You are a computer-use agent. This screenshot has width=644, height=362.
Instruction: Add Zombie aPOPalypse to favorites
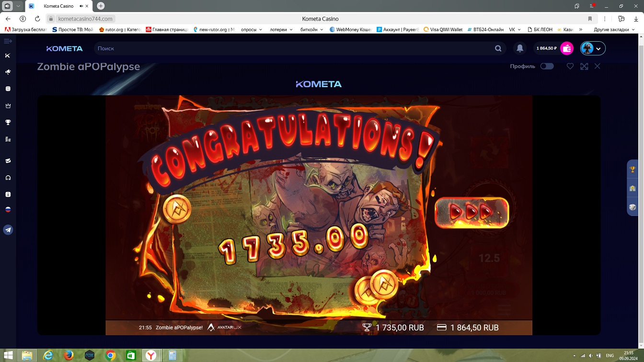570,67
